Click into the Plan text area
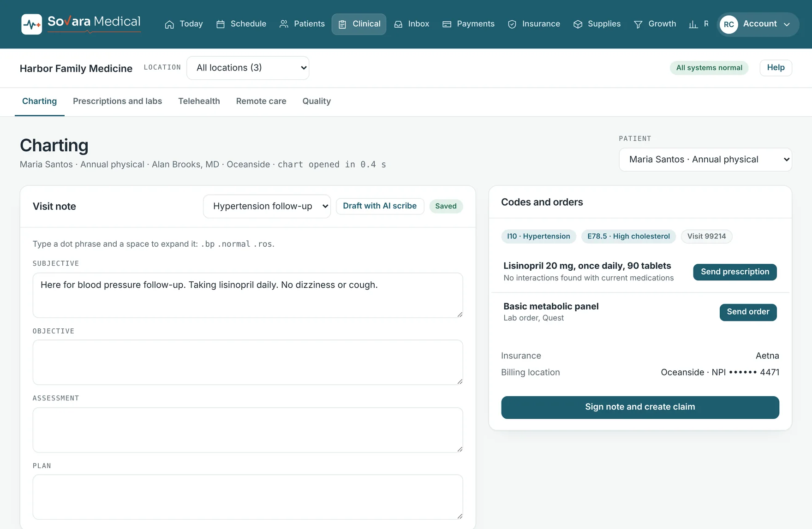Viewport: 812px width, 529px height. coord(248,497)
